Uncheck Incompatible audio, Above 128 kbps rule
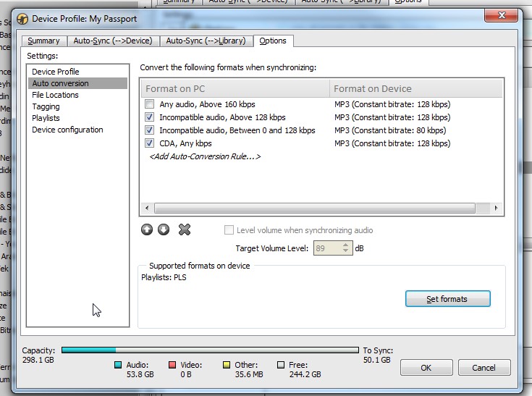 (150, 117)
